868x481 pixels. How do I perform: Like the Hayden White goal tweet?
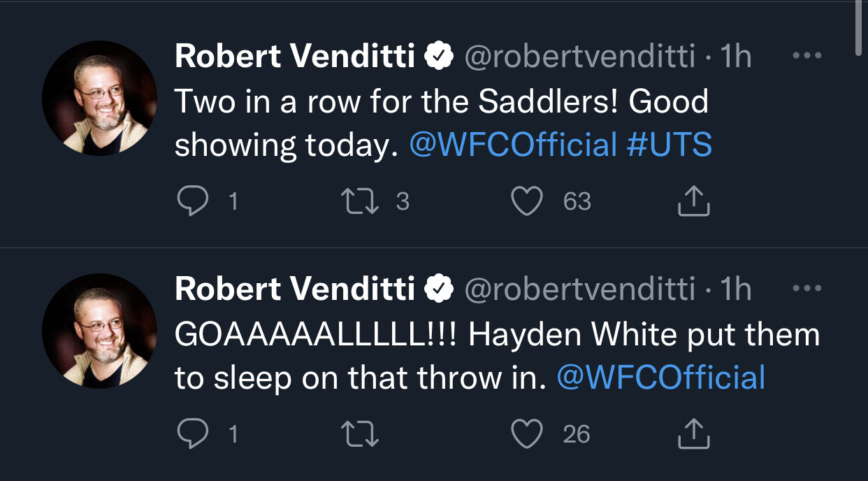[527, 434]
